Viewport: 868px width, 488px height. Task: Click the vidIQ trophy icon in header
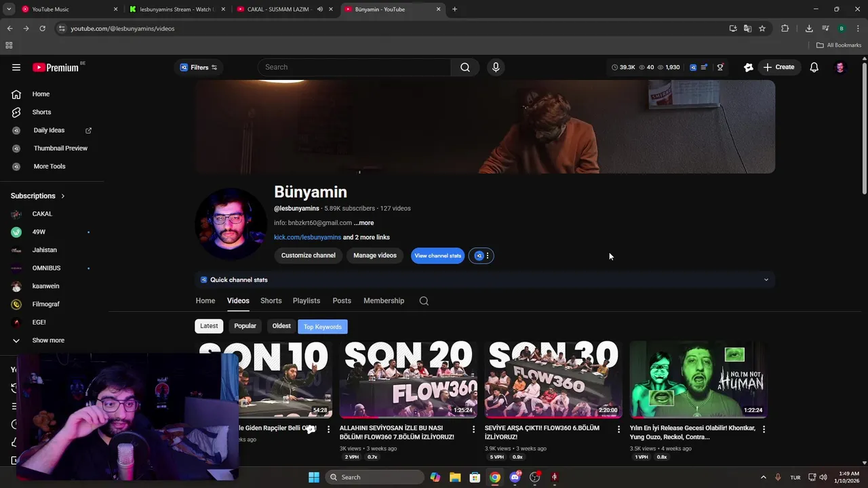pos(720,67)
